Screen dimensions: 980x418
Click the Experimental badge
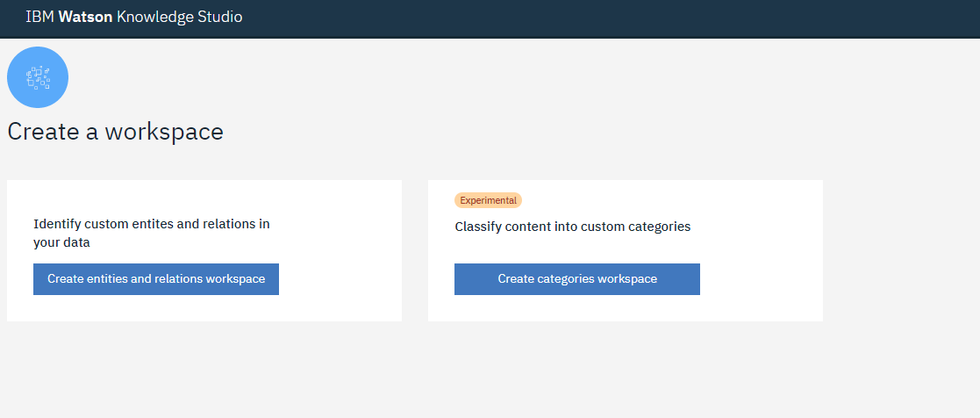[488, 200]
